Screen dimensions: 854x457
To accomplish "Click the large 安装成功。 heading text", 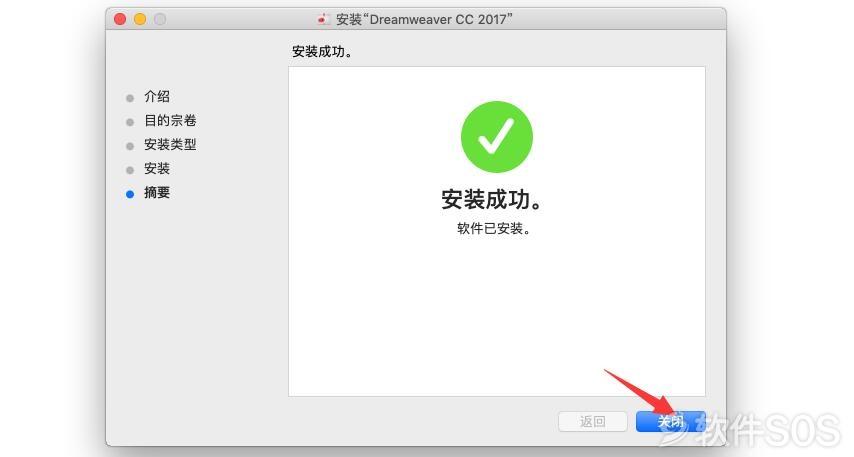I will coord(492,200).
